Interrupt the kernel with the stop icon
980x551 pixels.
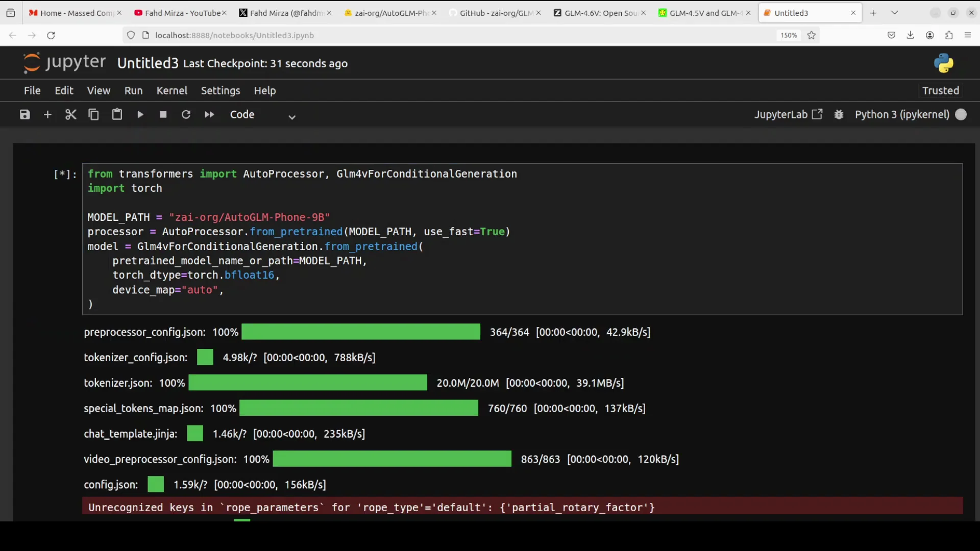pos(163,114)
